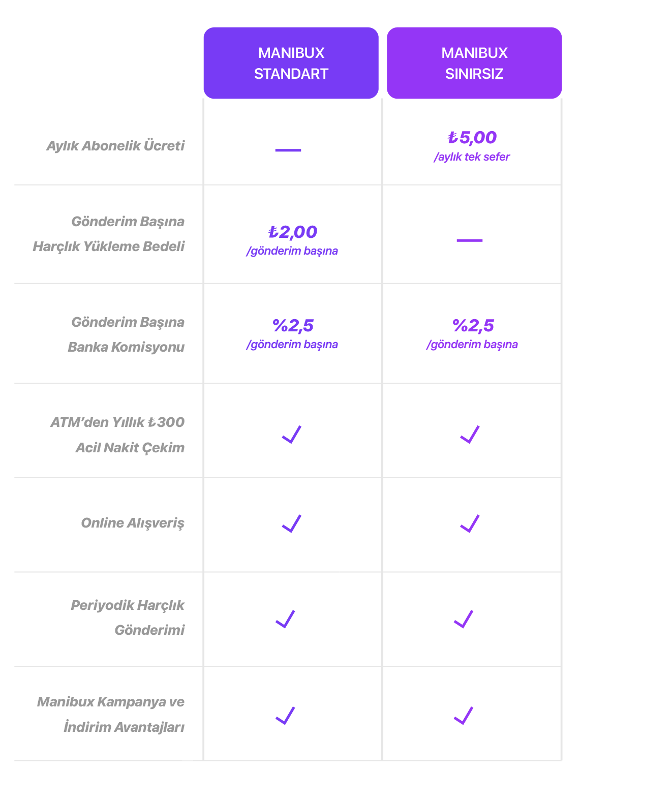Click the Sınırsız %2,5 bank commission value
The width and height of the screenshot is (672, 804).
pyautogui.click(x=473, y=325)
